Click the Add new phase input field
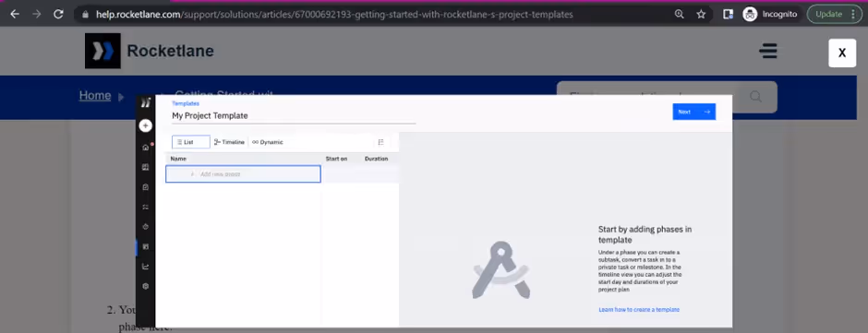This screenshot has height=333, width=868. click(x=243, y=173)
